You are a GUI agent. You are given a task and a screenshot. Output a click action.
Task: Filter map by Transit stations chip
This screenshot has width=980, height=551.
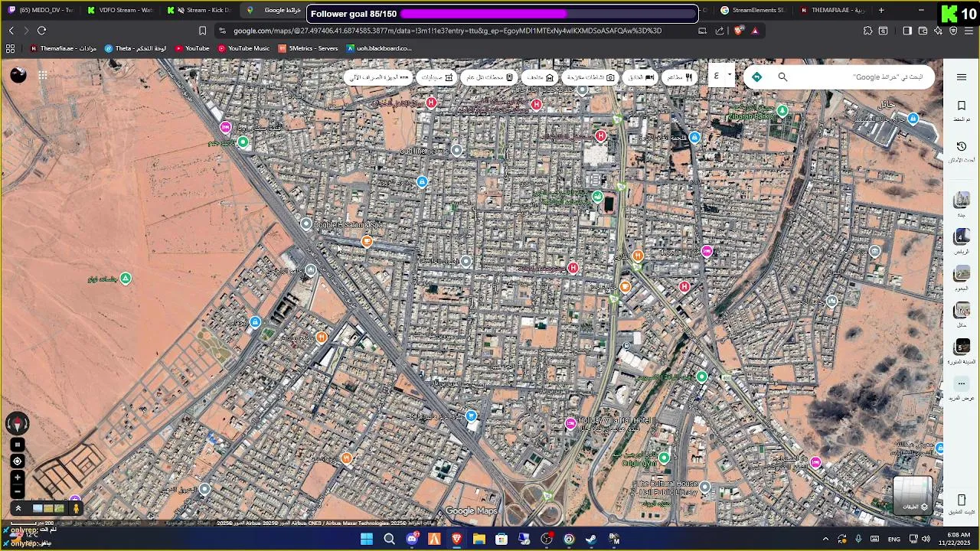point(489,77)
